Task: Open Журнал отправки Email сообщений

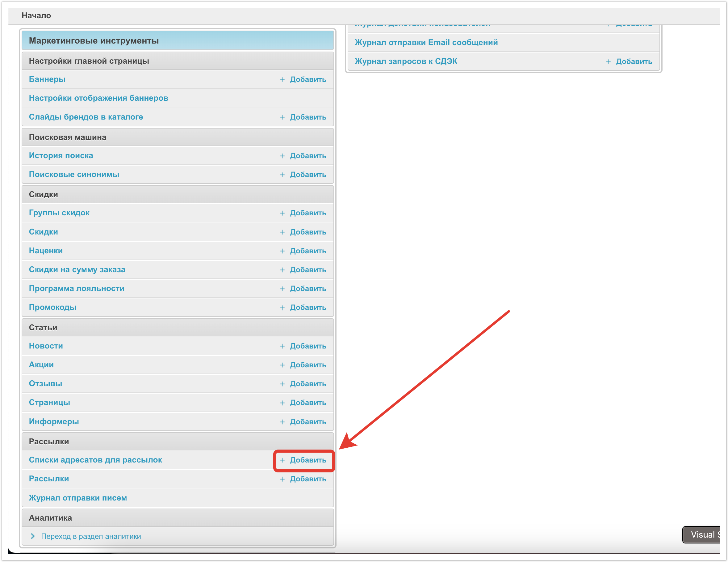Action: tap(426, 42)
